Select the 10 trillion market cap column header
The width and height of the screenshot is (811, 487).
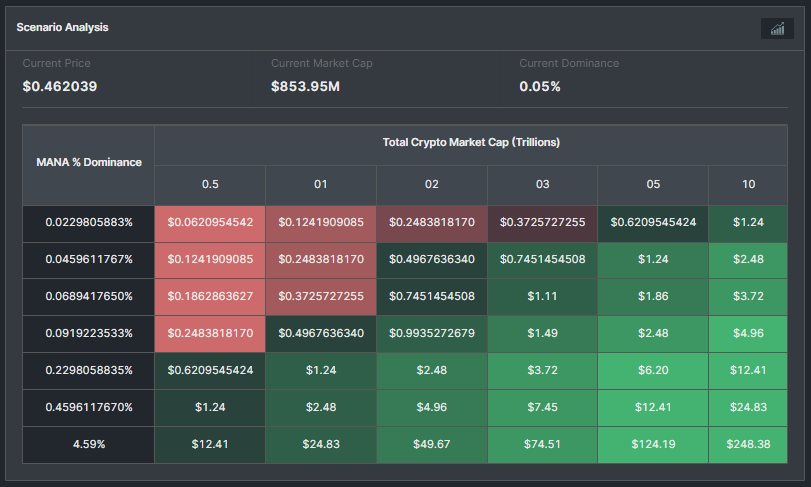click(749, 185)
